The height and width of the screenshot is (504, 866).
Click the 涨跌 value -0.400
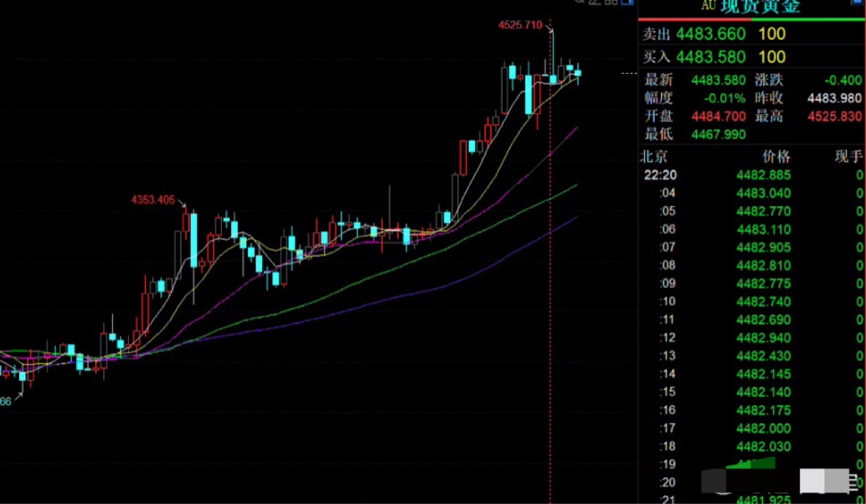point(842,80)
